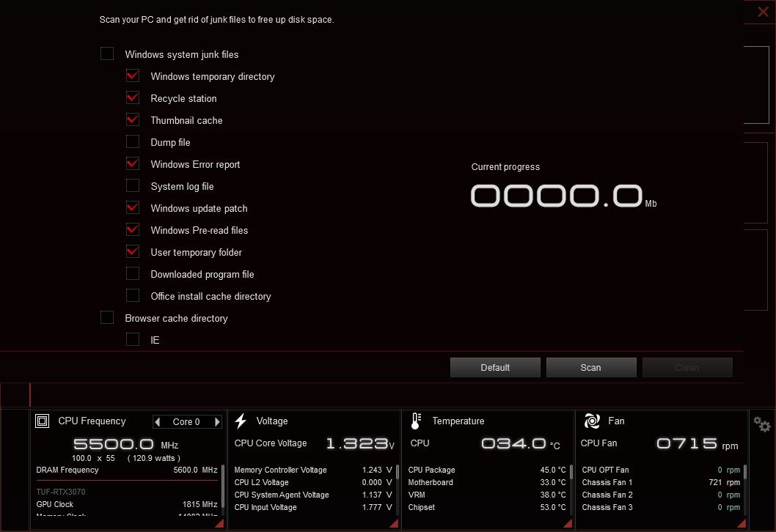776x532 pixels.
Task: Enable Downloaded program file checkbox
Action: [x=133, y=273]
